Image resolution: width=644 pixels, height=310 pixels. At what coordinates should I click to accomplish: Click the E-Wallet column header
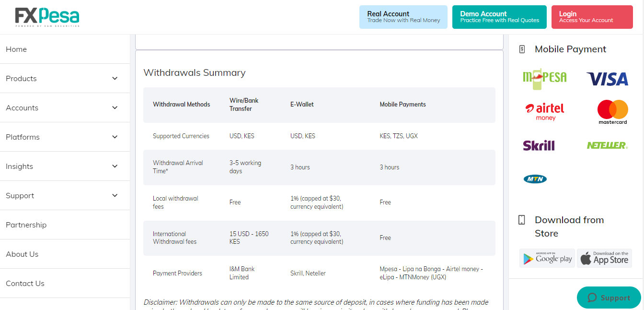click(302, 104)
